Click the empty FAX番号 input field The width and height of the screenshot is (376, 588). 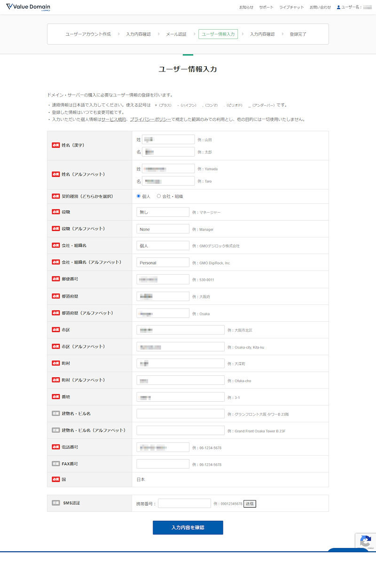point(163,464)
